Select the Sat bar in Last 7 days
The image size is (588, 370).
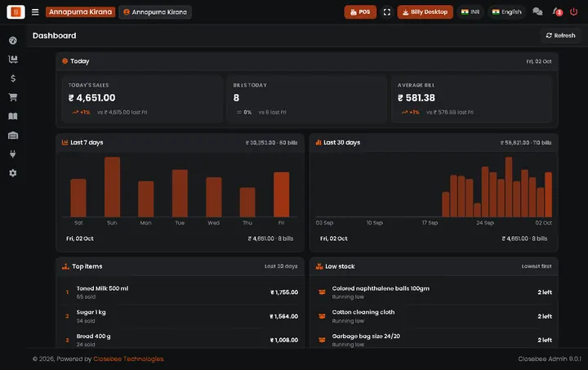click(x=78, y=198)
